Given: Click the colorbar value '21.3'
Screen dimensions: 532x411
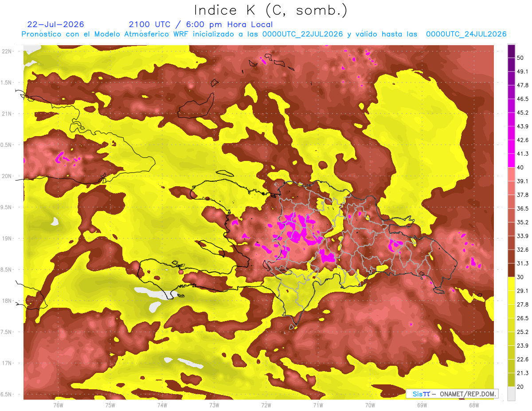Looking at the screenshot, I should tap(522, 373).
